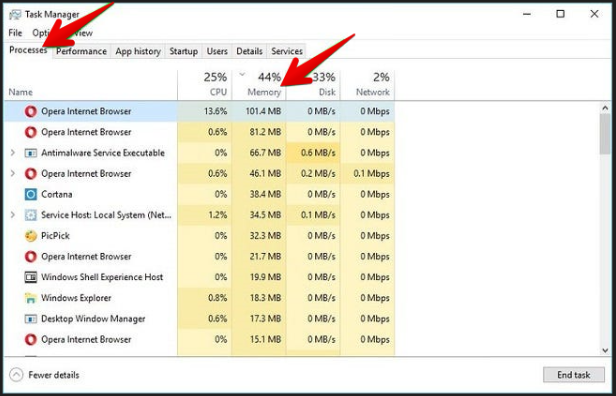Screen dimensions: 616x396
Task: Click the End task button
Action: 574,375
